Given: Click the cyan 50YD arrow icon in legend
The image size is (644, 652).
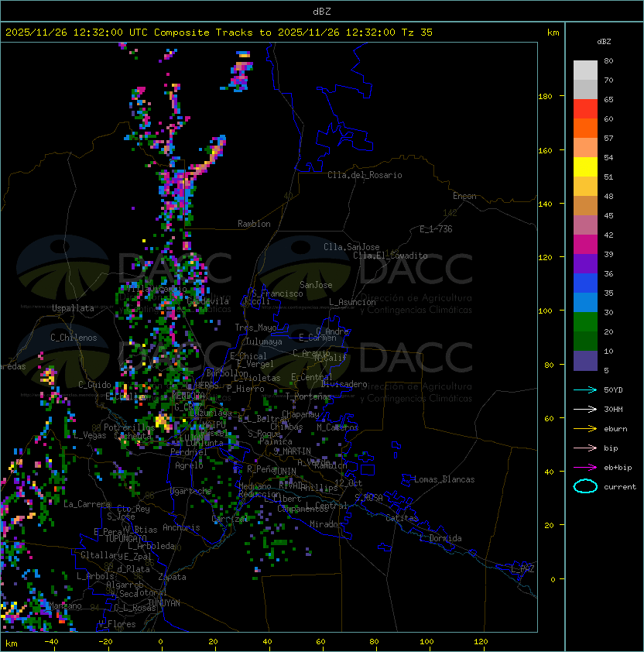Looking at the screenshot, I should [x=585, y=389].
